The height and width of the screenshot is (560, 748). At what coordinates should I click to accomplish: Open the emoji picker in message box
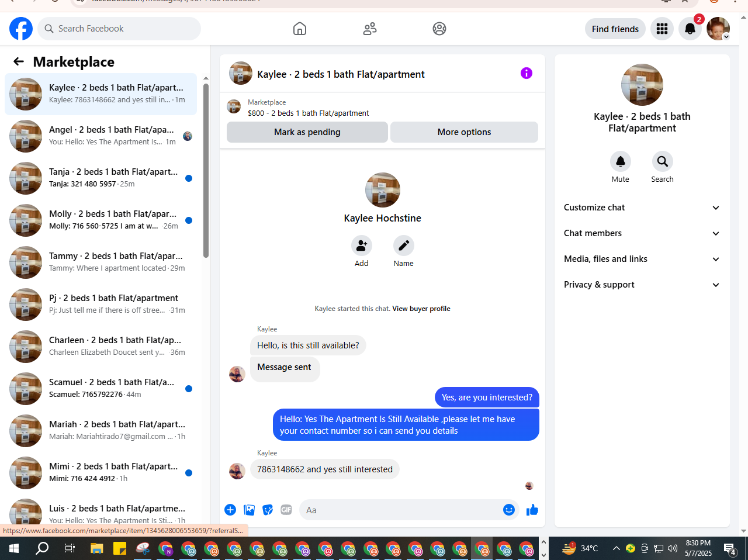coord(509,510)
